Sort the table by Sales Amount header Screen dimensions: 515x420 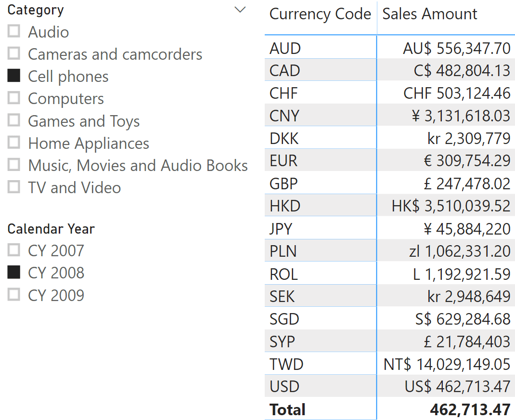click(x=429, y=14)
